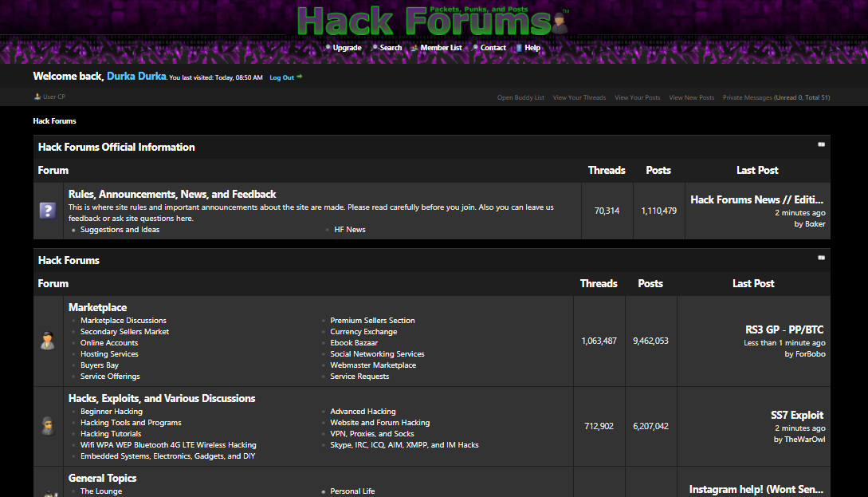Open Hacking Tools and Programs subforum
Screen dimensions: 868x497
[131, 422]
